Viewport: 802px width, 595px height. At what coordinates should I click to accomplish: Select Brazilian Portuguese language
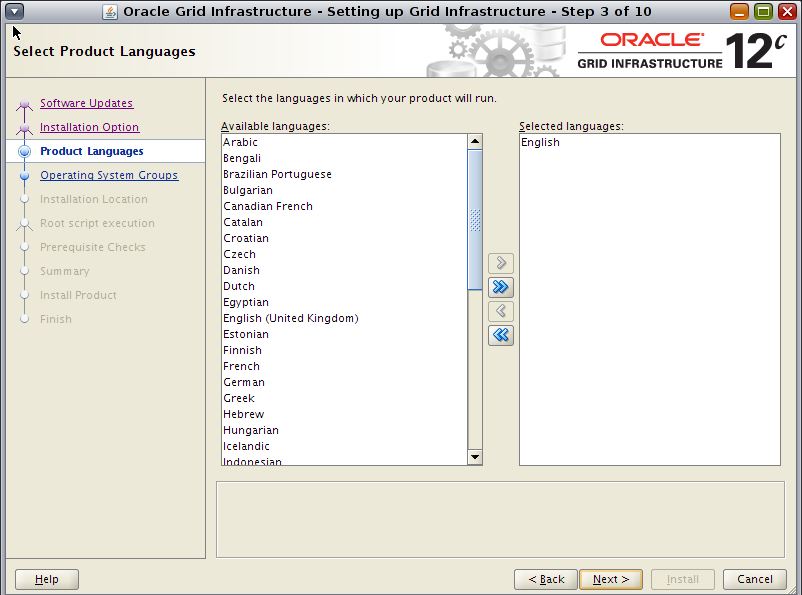[344, 174]
